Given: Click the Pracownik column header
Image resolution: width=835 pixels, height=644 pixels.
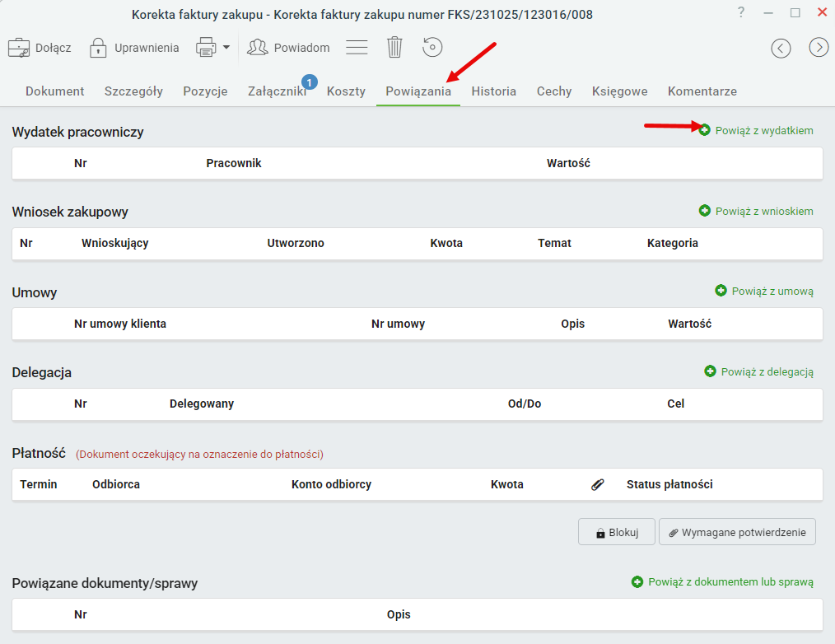Looking at the screenshot, I should 234,163.
